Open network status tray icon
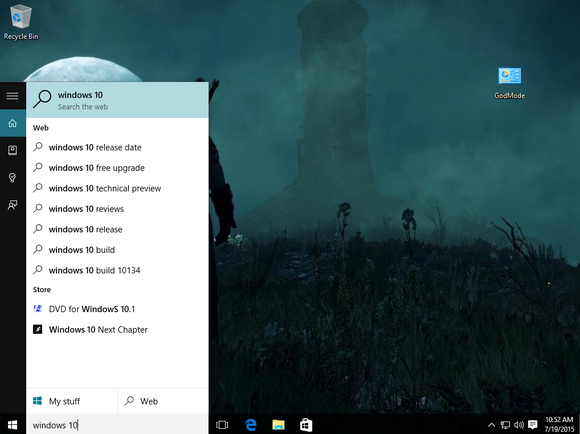580x434 pixels. click(x=505, y=425)
